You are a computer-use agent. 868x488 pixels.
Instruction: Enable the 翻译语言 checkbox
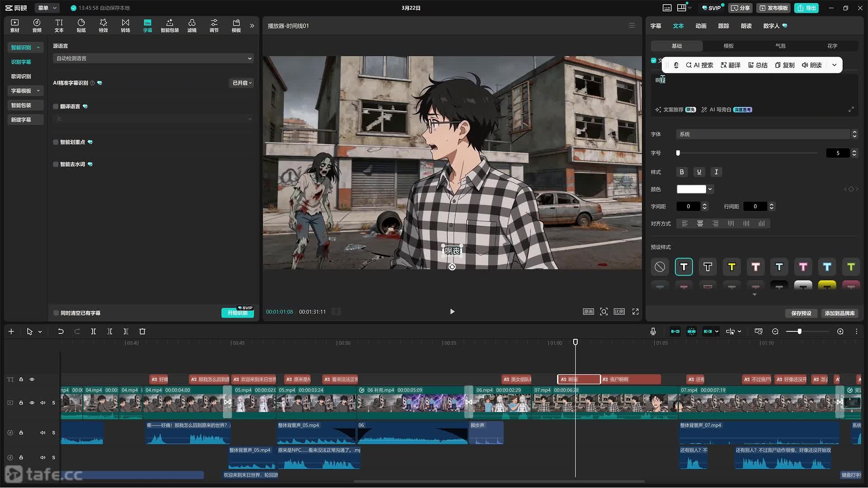point(56,107)
